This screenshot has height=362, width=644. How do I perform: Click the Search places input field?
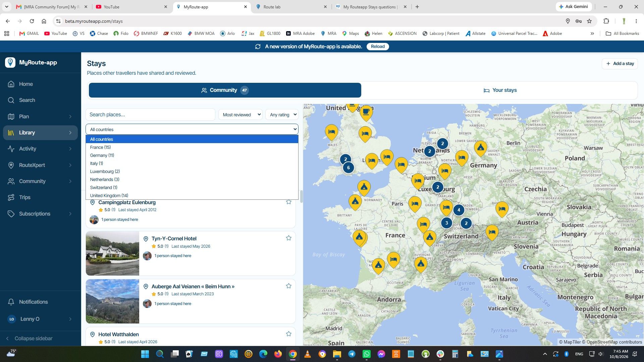coord(150,115)
